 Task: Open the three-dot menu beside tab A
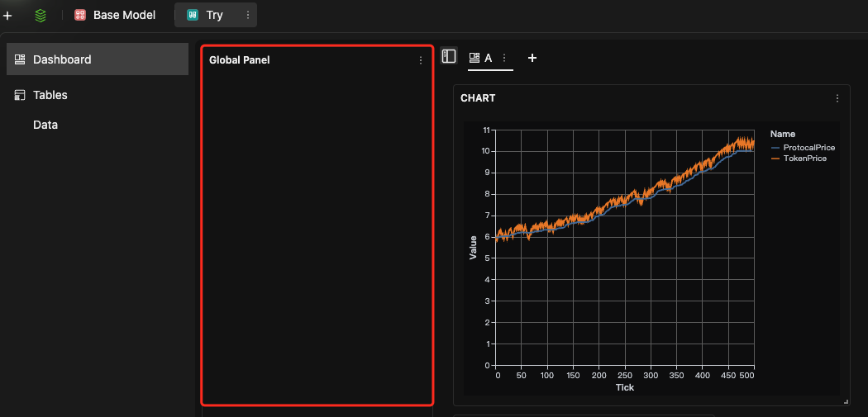coord(504,58)
